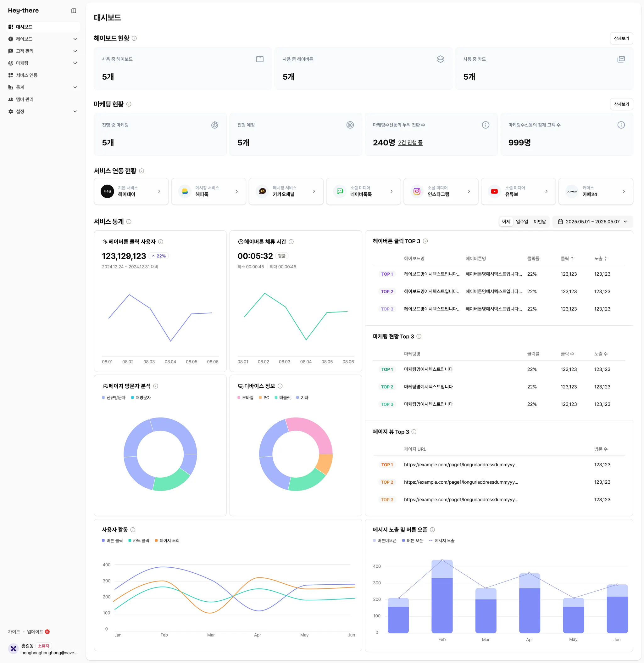This screenshot has width=644, height=663.
Task: Switch period to 일주일
Action: click(522, 222)
